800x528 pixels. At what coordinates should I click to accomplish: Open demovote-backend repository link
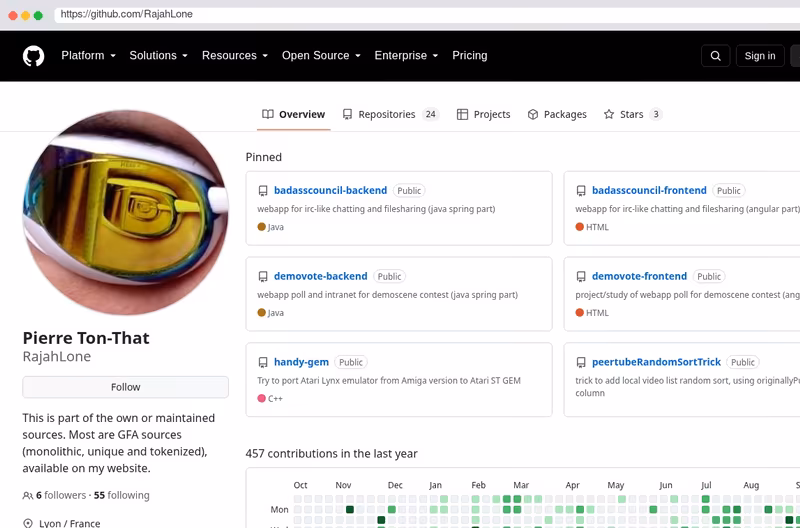pyautogui.click(x=320, y=276)
